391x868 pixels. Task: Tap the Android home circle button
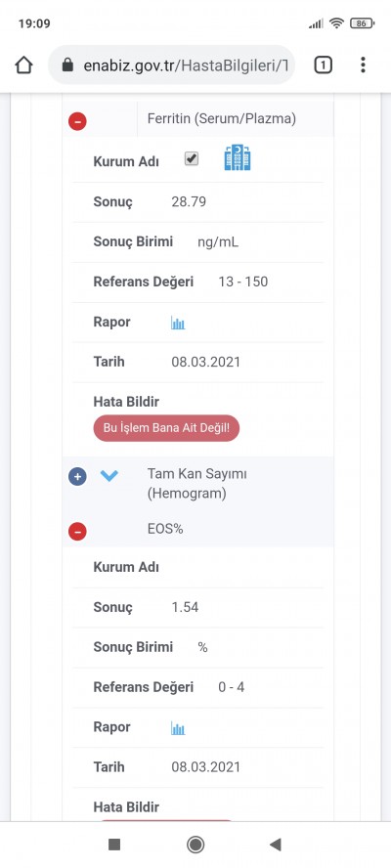(195, 845)
